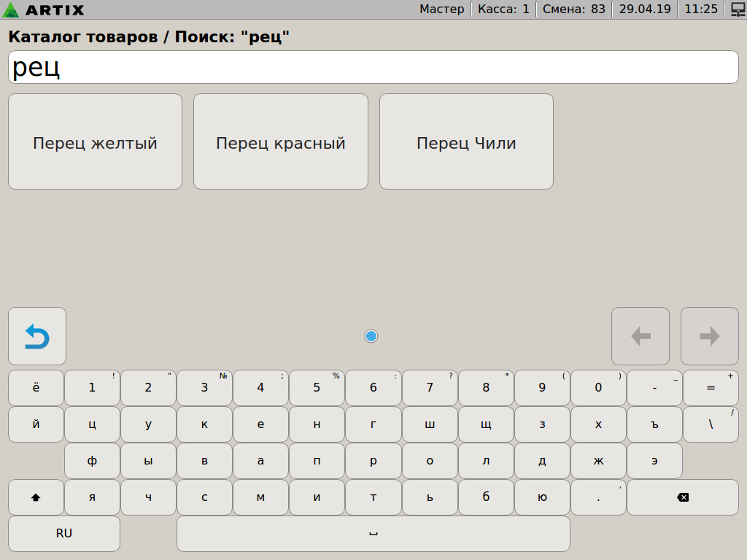This screenshot has height=560, width=747.
Task: Click the ARTIX logo
Action: click(44, 9)
